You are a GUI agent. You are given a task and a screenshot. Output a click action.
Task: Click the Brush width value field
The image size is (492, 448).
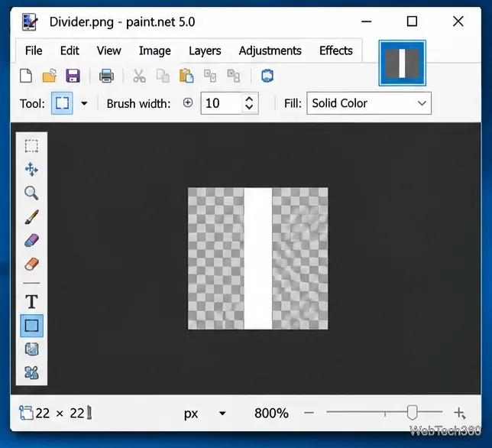222,103
